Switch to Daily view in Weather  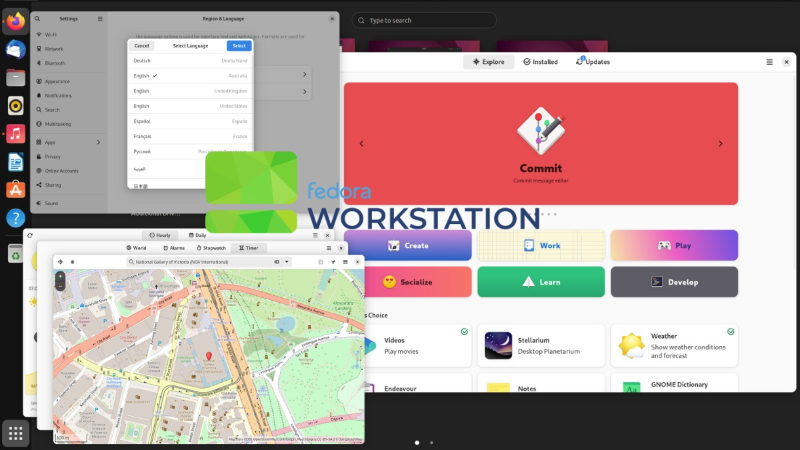coord(197,235)
